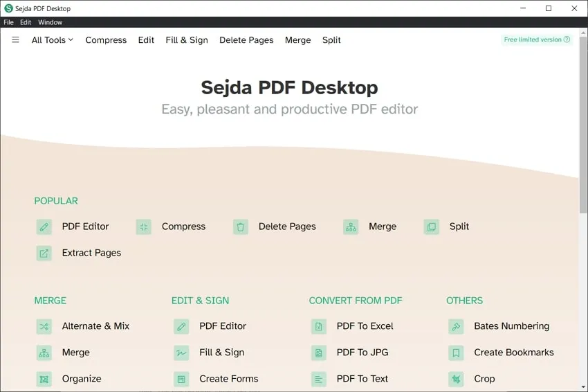Click the Compress icon in Popular
This screenshot has width=588, height=392.
click(x=143, y=226)
